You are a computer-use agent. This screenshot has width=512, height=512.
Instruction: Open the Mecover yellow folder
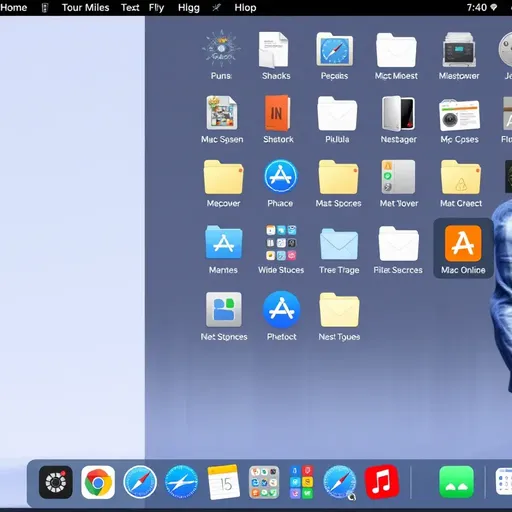(x=223, y=177)
